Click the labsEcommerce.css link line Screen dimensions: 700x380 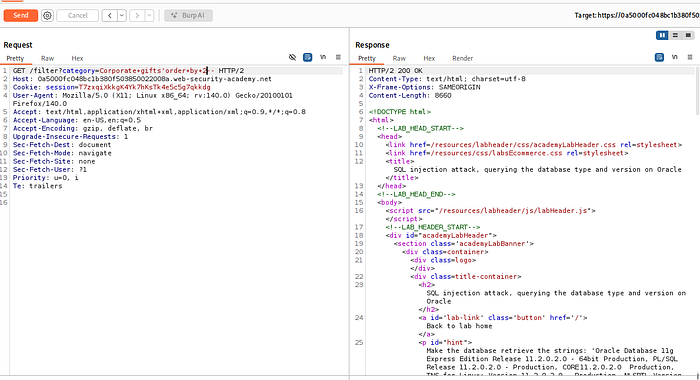[507, 153]
